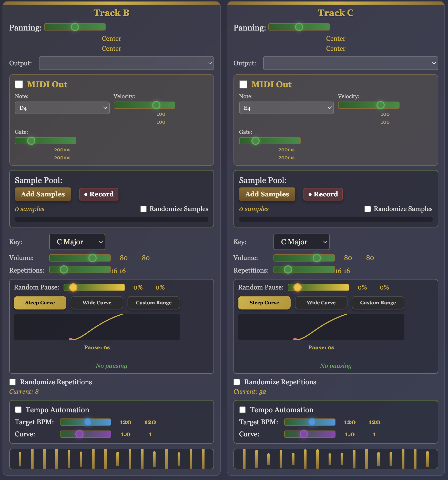Image resolution: width=448 pixels, height=480 pixels.
Task: Select Steep Curve for Track B random pause
Action: click(x=40, y=303)
